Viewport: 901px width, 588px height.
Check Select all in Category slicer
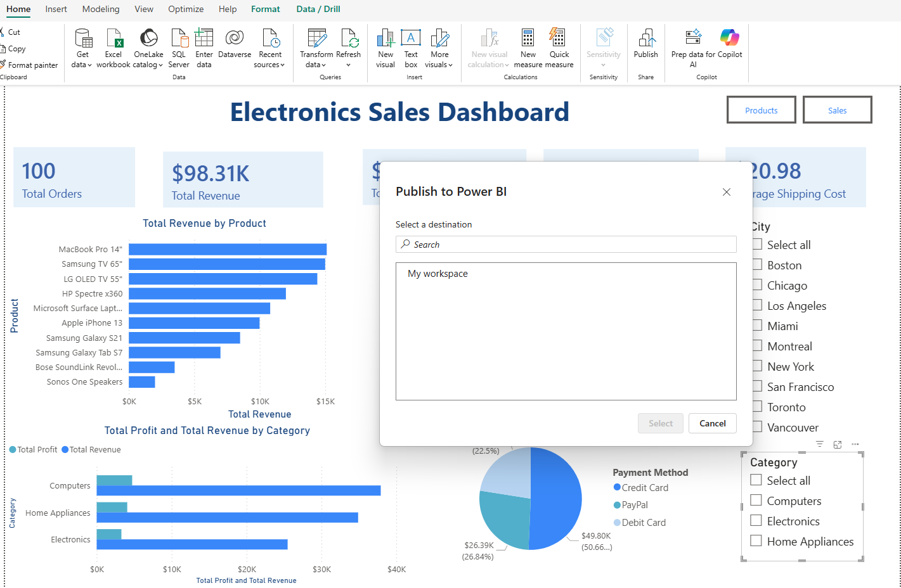pos(756,480)
